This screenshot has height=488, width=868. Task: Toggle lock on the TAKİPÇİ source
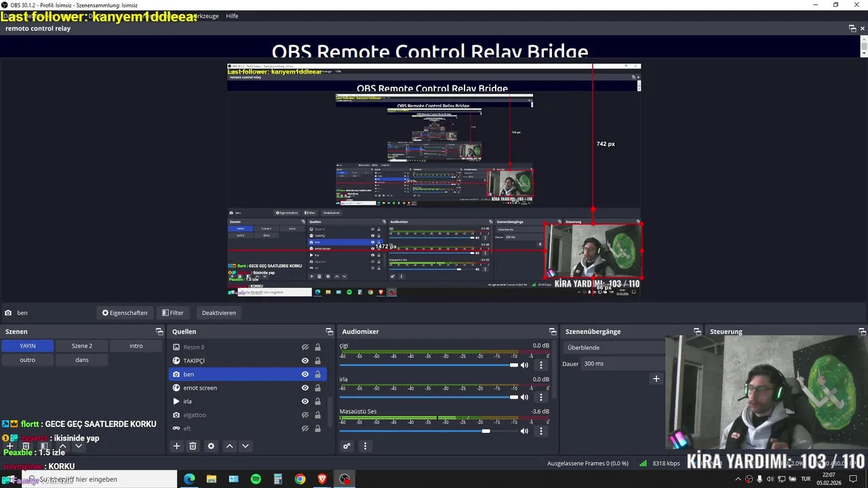pos(317,361)
